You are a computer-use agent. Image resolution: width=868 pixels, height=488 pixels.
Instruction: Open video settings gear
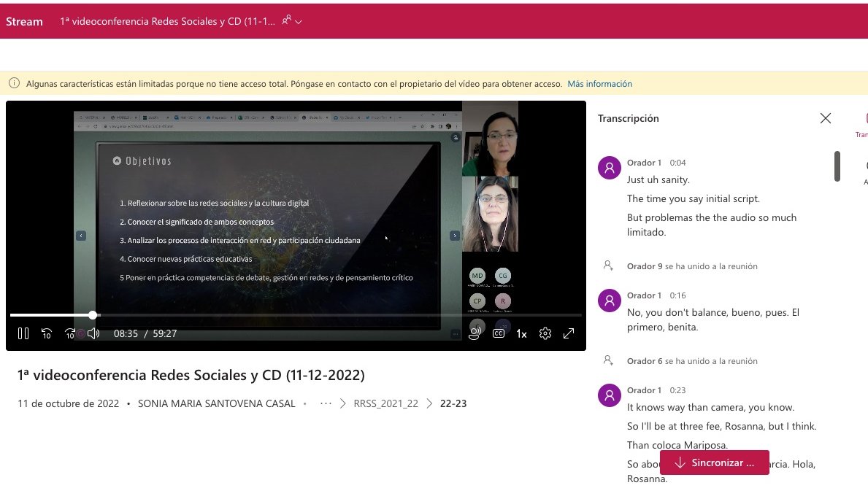pos(545,333)
